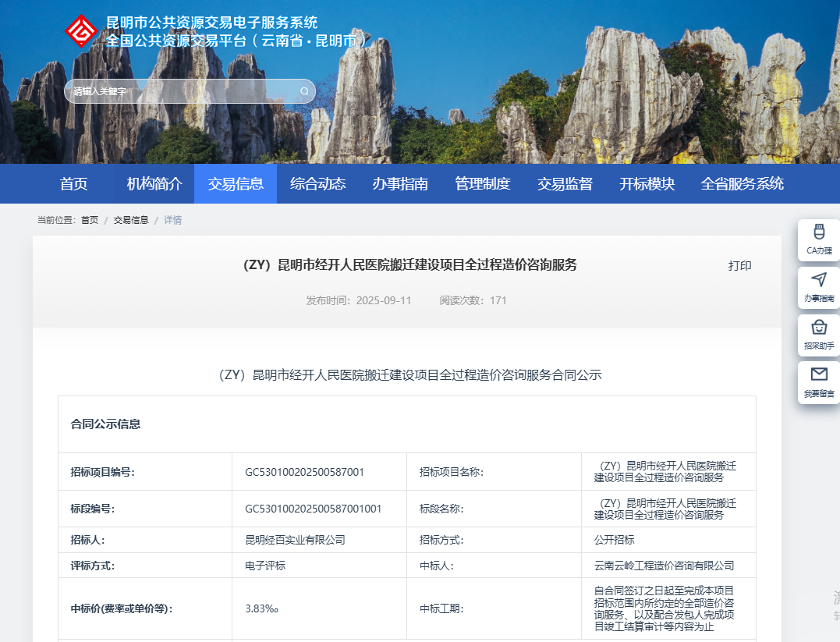Select the 招采助手 shopping bag icon
Viewport: 840px width, 642px height.
818,328
